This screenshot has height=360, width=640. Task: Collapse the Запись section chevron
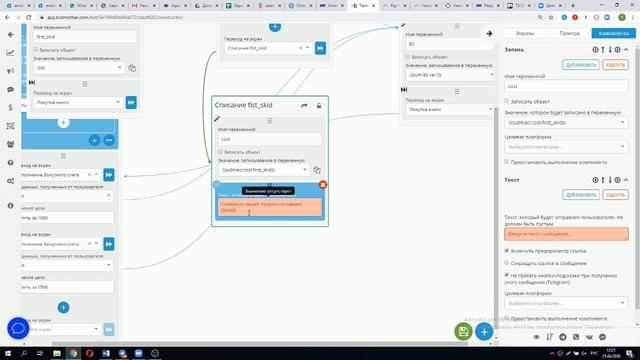pyautogui.click(x=626, y=49)
